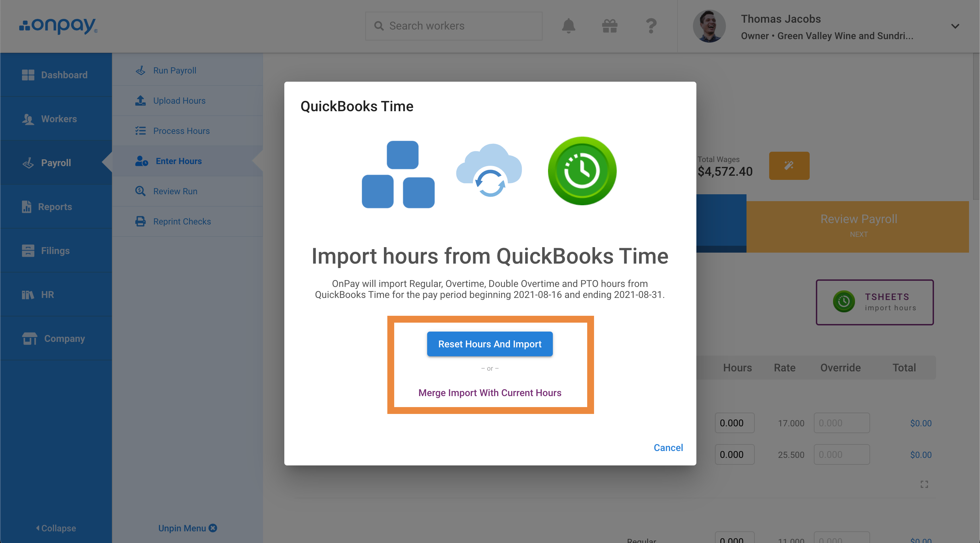The width and height of the screenshot is (980, 543).
Task: Open Dashboard in the sidebar
Action: [x=56, y=75]
